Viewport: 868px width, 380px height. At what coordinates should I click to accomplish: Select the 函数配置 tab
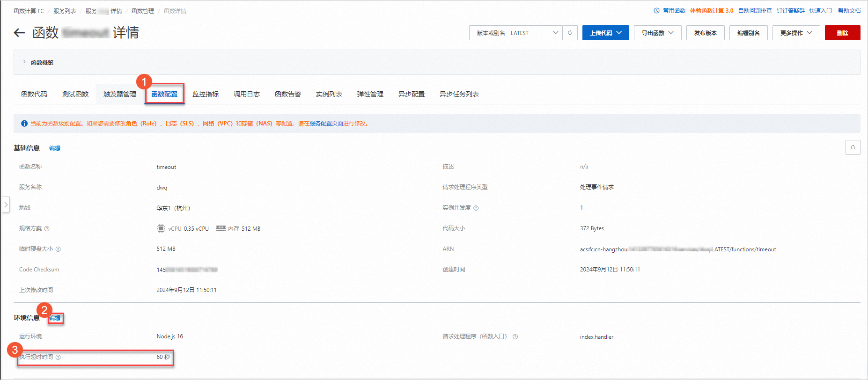tap(164, 94)
